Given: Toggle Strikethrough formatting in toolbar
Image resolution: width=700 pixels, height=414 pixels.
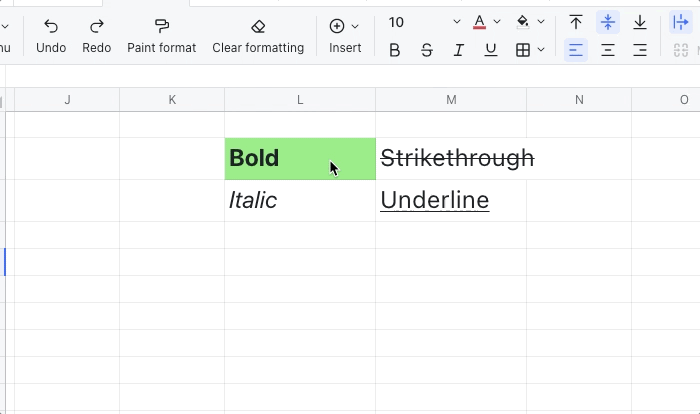Looking at the screenshot, I should pyautogui.click(x=427, y=50).
